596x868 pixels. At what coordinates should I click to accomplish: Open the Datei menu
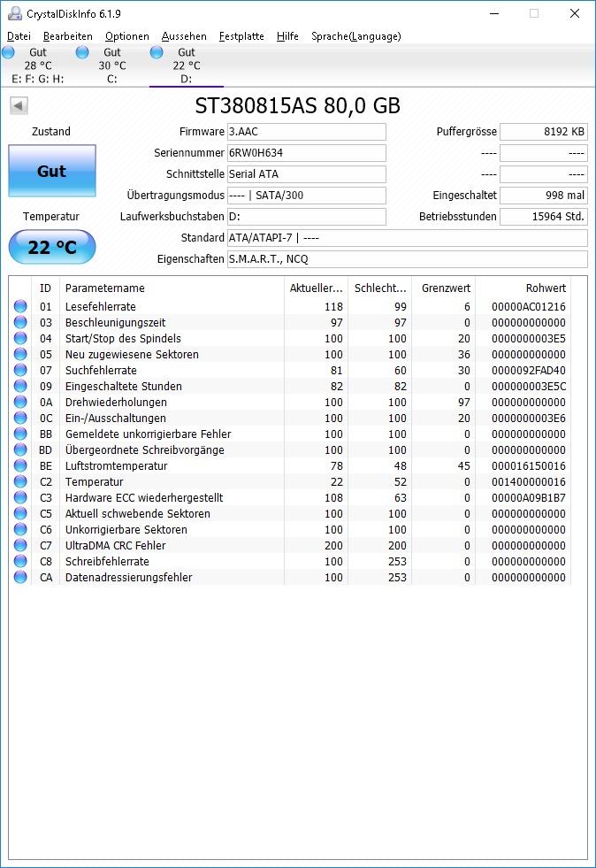tap(19, 36)
